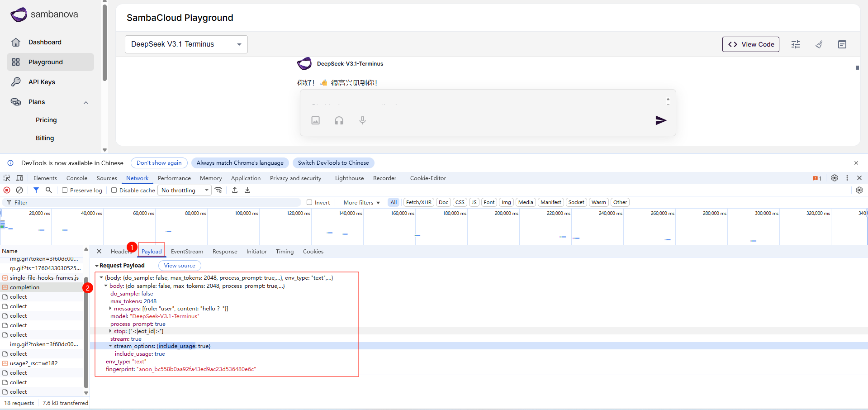Click the send message arrow icon

tap(660, 120)
